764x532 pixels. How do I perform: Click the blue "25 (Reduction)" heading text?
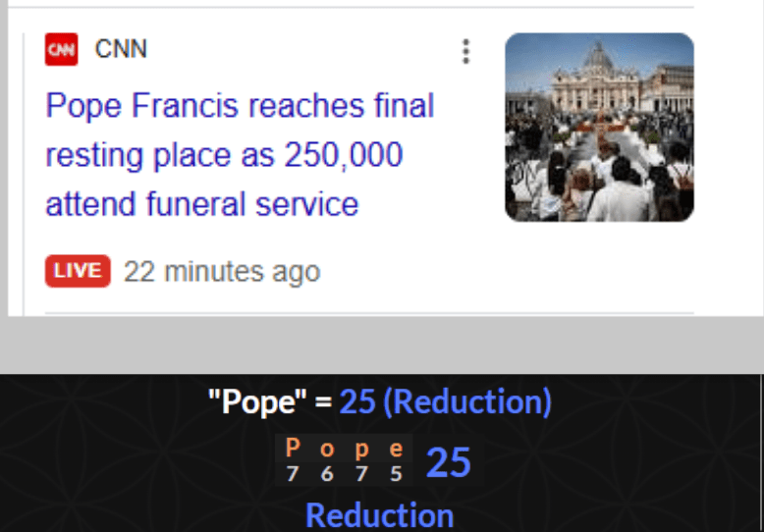coord(446,401)
